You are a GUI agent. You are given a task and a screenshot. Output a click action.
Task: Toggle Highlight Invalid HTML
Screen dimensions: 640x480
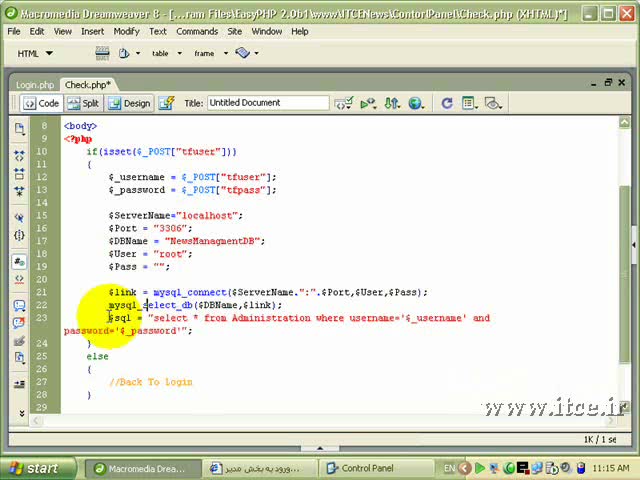[19, 279]
